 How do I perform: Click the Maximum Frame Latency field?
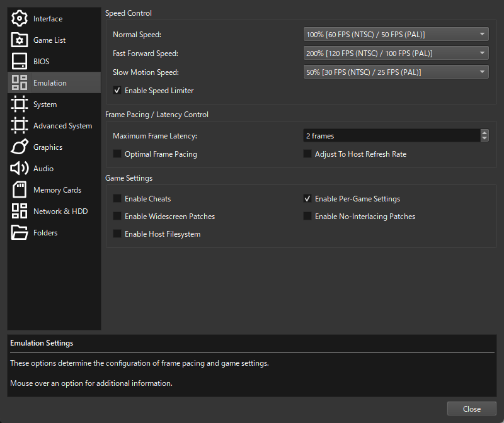click(392, 135)
